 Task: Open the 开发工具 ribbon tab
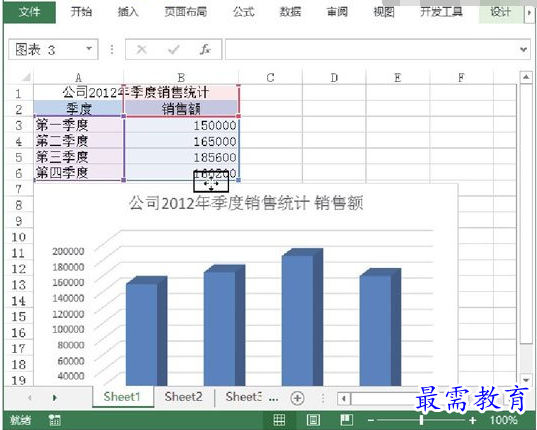441,12
